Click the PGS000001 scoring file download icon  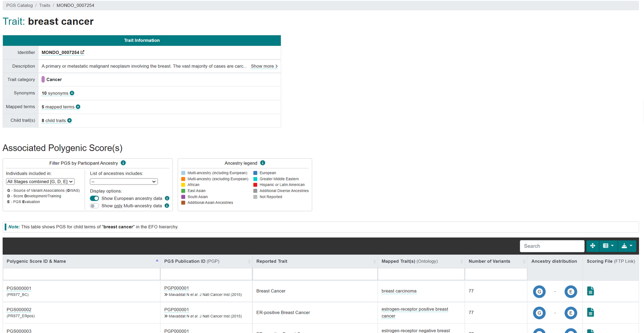click(x=590, y=291)
